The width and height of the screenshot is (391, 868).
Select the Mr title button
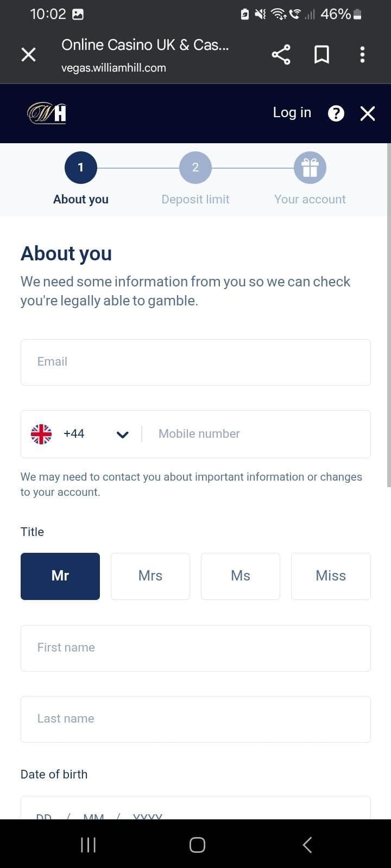tap(60, 576)
